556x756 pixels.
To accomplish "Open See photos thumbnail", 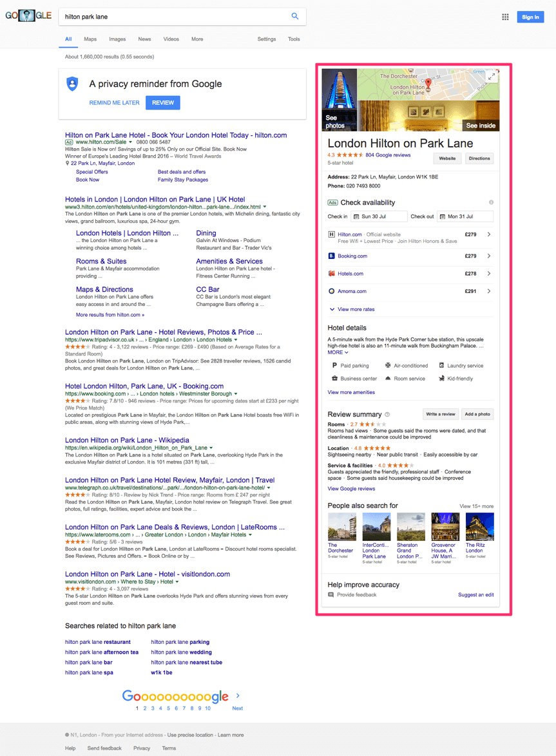I will tap(340, 100).
